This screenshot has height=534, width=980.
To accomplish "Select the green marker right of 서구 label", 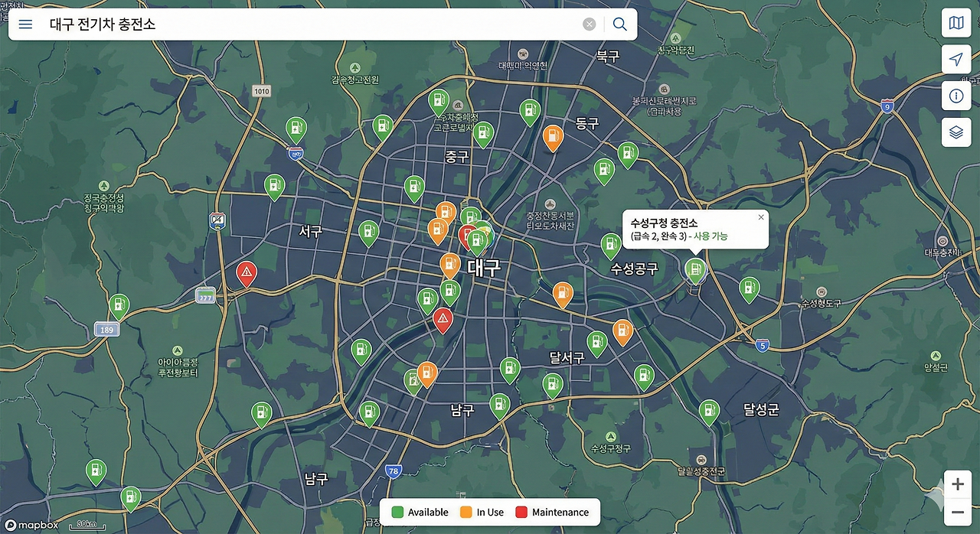I will coord(369,233).
